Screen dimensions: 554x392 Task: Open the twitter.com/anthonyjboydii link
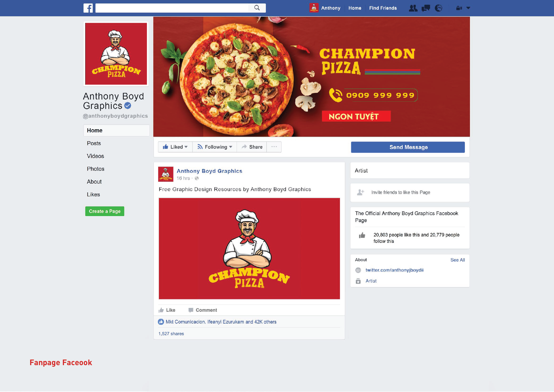coord(394,270)
